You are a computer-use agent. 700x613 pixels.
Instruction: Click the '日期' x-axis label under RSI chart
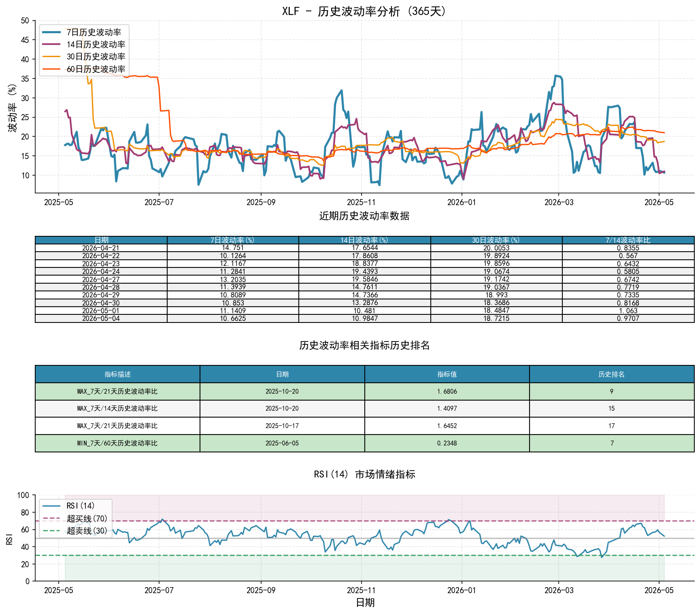(x=365, y=602)
